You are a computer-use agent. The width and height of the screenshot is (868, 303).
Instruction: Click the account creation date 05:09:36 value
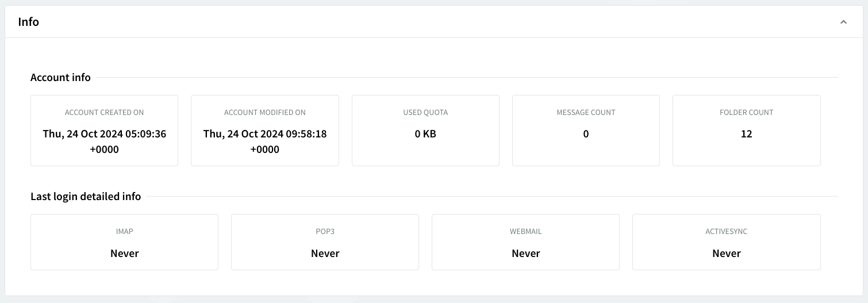click(104, 135)
